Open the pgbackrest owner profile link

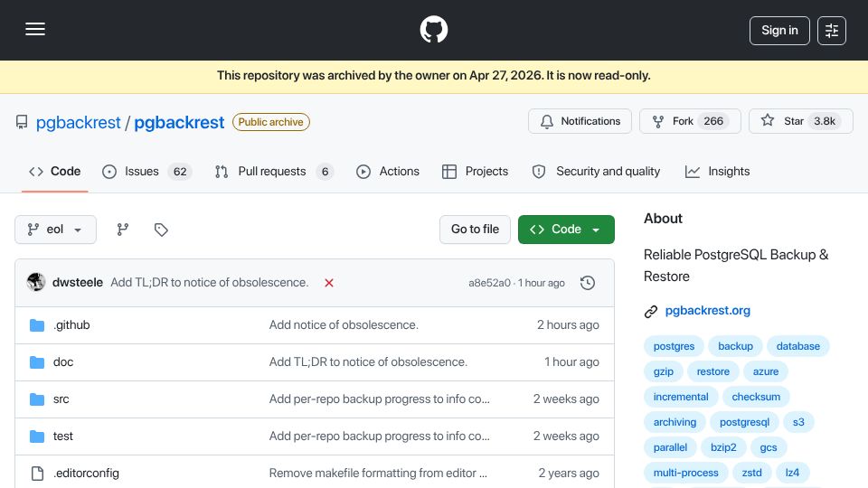coord(78,122)
